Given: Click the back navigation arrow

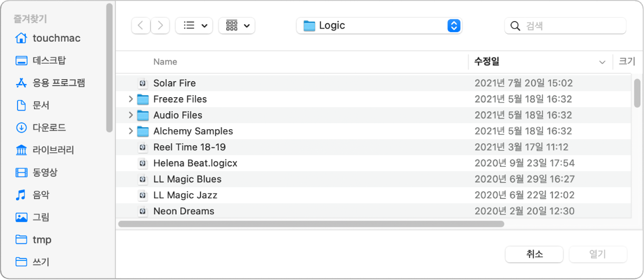Looking at the screenshot, I should pyautogui.click(x=141, y=26).
